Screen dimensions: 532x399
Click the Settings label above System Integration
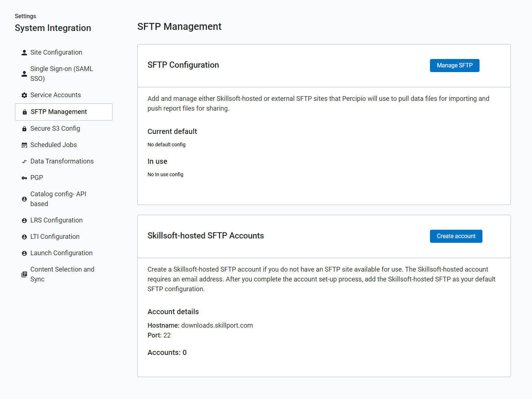point(26,16)
